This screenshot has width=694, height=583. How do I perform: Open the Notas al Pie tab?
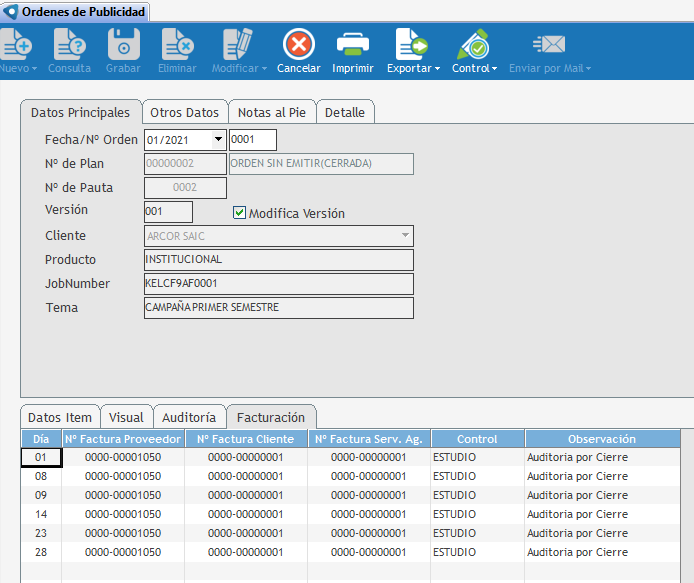(x=271, y=112)
